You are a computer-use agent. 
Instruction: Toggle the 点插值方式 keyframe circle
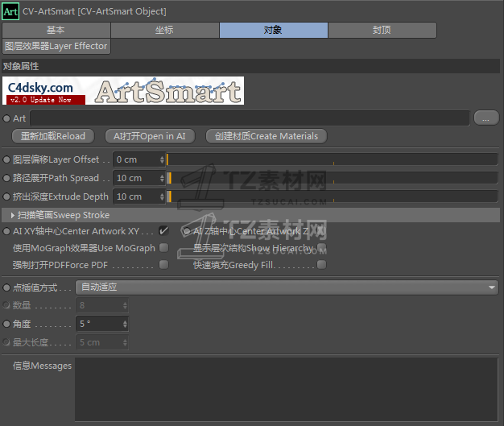6,287
